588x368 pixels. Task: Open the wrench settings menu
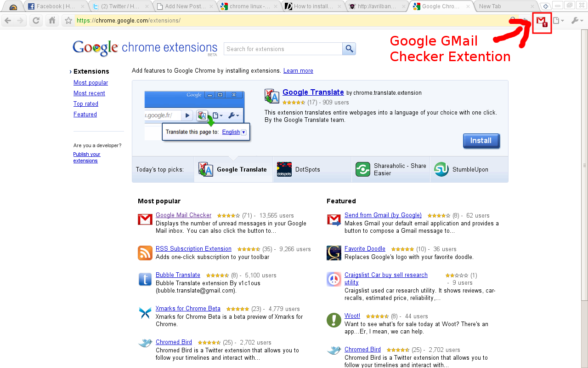[x=577, y=21]
